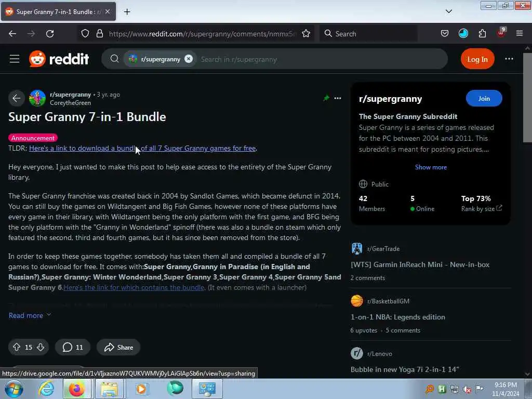Go back using Firefox back arrow
Viewport: 532px width, 399px height.
[x=12, y=34]
